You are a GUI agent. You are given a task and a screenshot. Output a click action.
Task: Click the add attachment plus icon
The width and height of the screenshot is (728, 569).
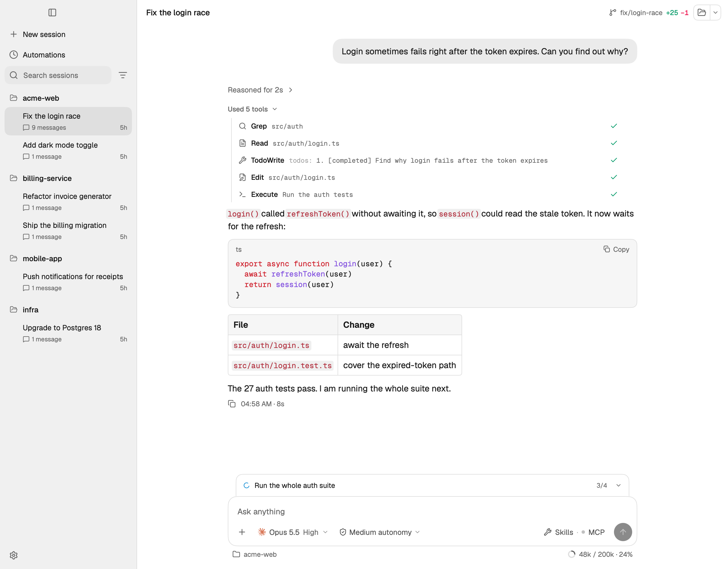pyautogui.click(x=242, y=532)
